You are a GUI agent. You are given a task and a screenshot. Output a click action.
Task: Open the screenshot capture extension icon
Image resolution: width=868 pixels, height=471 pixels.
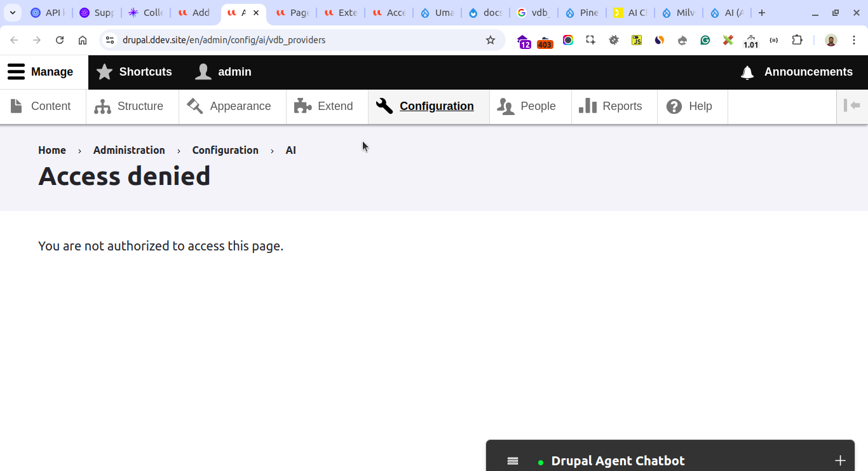coord(590,40)
